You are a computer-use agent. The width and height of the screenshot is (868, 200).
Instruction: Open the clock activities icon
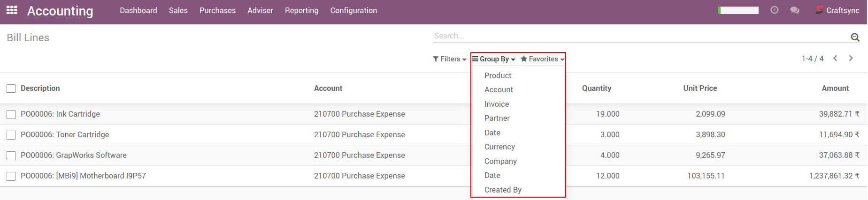[774, 10]
